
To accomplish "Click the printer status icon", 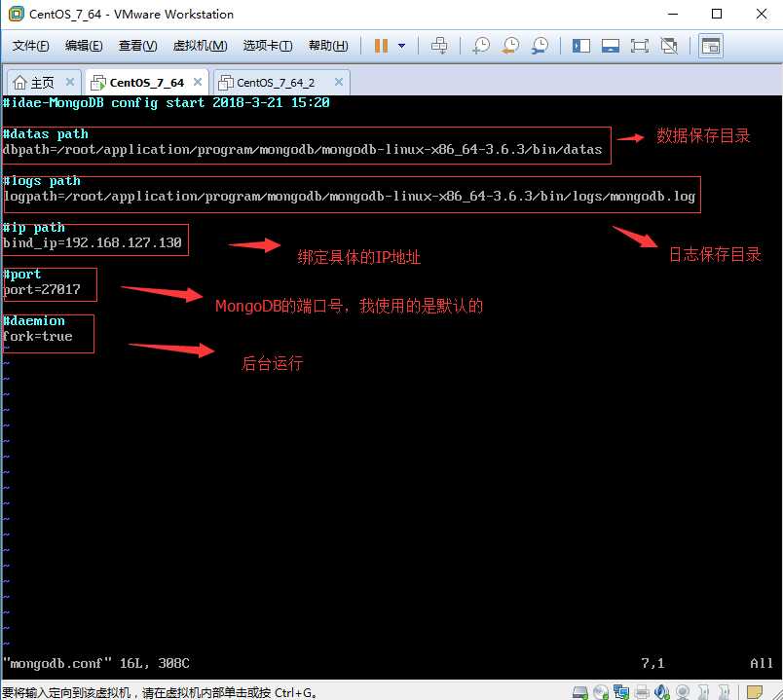I will (642, 692).
